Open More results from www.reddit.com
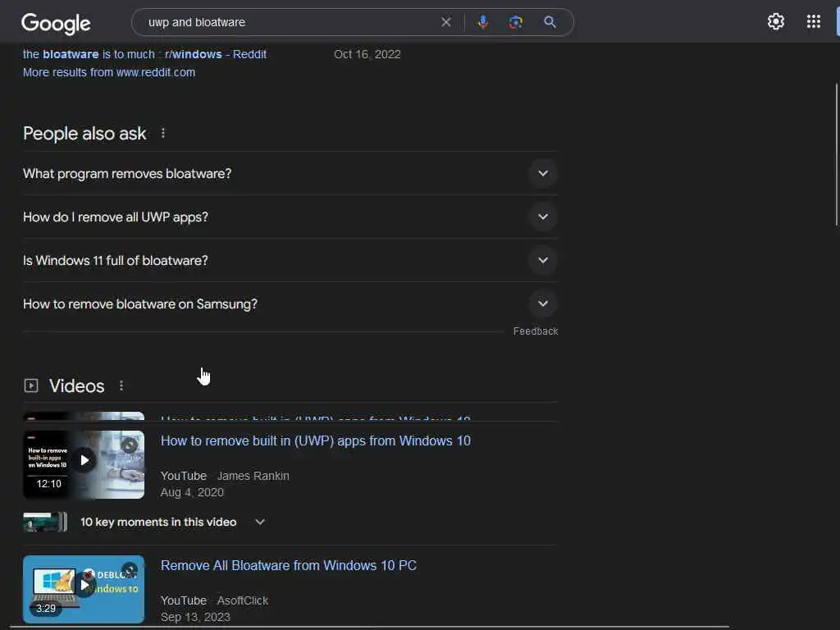The height and width of the screenshot is (630, 840). pyautogui.click(x=109, y=72)
